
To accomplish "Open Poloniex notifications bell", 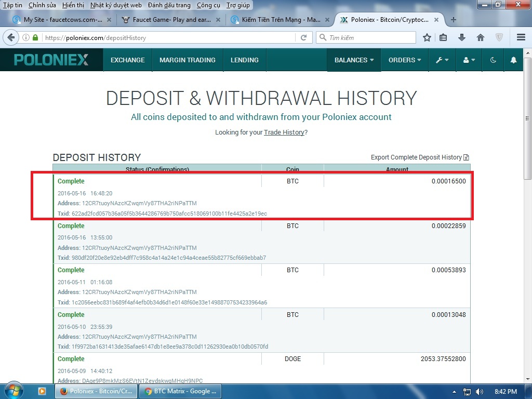I will point(514,60).
